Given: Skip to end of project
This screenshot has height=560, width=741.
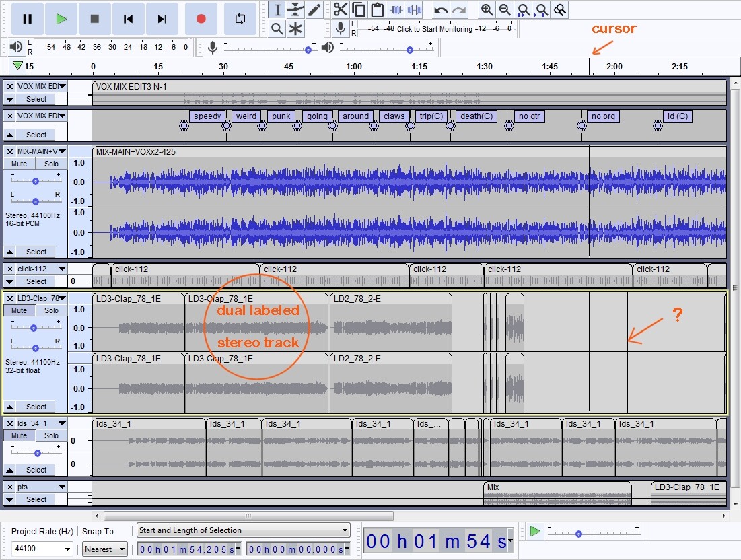Looking at the screenshot, I should pos(162,19).
